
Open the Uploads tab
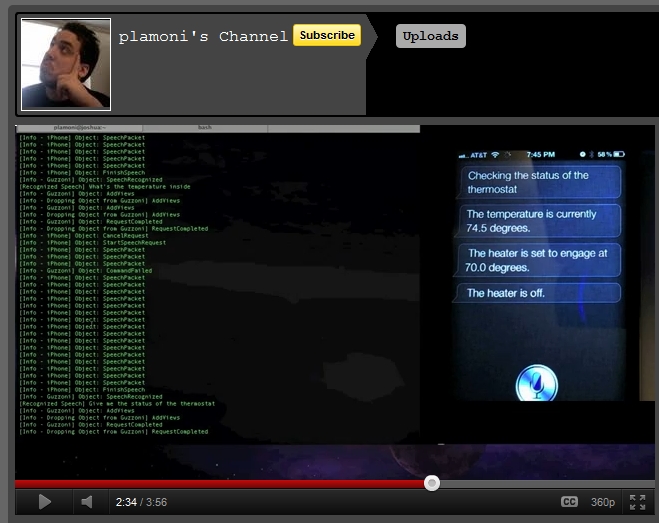(x=430, y=37)
